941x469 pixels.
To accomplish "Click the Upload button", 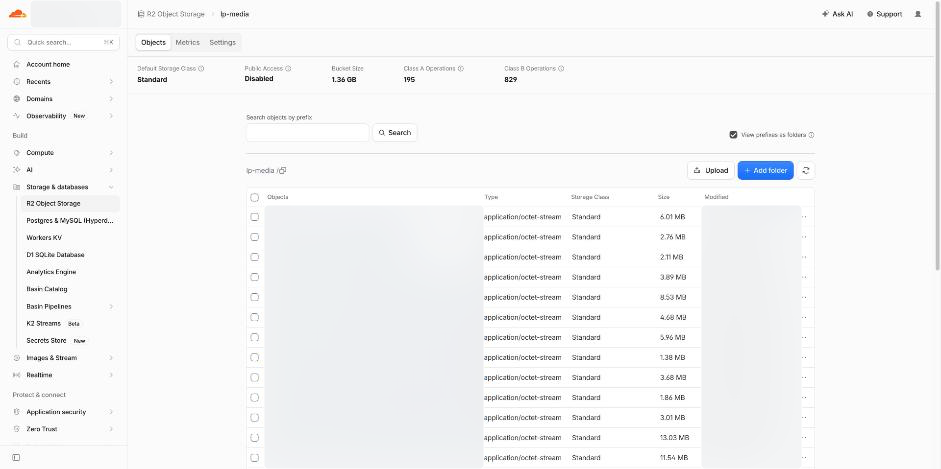I will (711, 170).
